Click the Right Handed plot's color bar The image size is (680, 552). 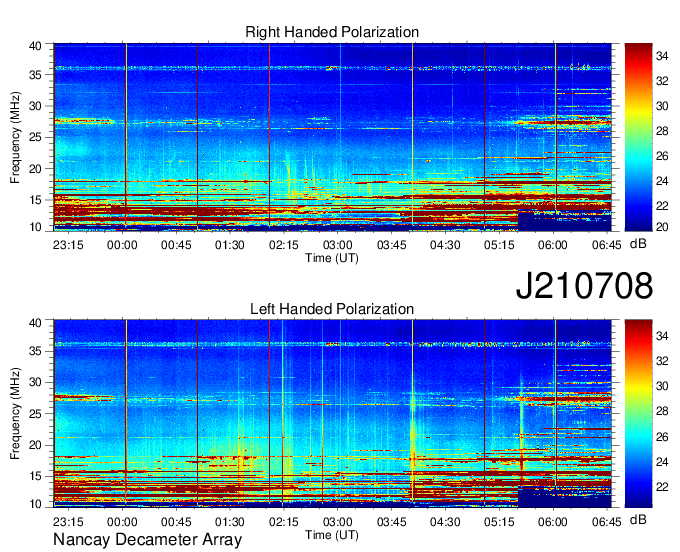coord(638,137)
